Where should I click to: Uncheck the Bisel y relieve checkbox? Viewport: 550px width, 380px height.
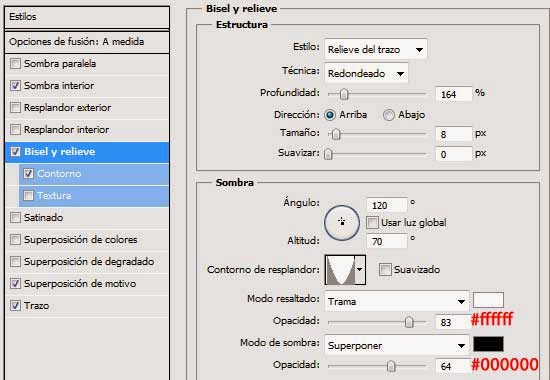point(15,152)
